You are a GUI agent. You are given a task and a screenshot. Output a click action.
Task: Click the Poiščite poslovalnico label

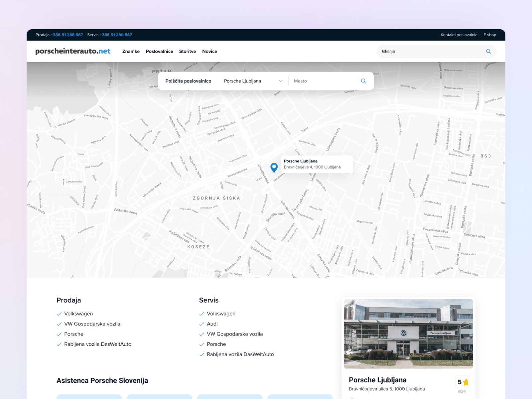(188, 81)
